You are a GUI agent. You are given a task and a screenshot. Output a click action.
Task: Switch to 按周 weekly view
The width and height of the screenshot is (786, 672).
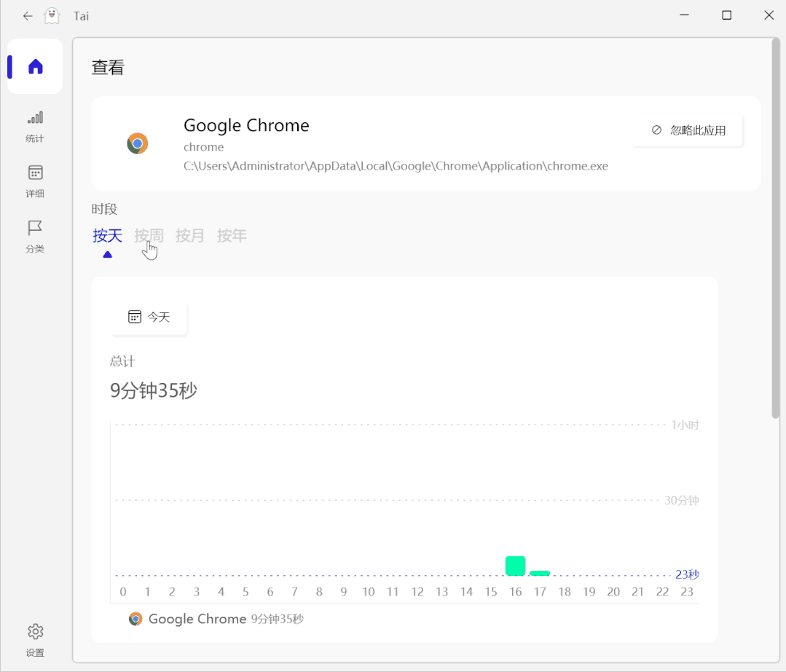click(149, 236)
